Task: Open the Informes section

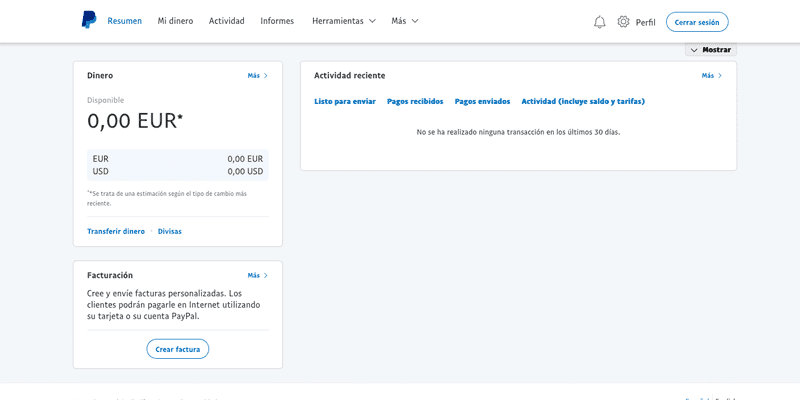Action: tap(277, 21)
